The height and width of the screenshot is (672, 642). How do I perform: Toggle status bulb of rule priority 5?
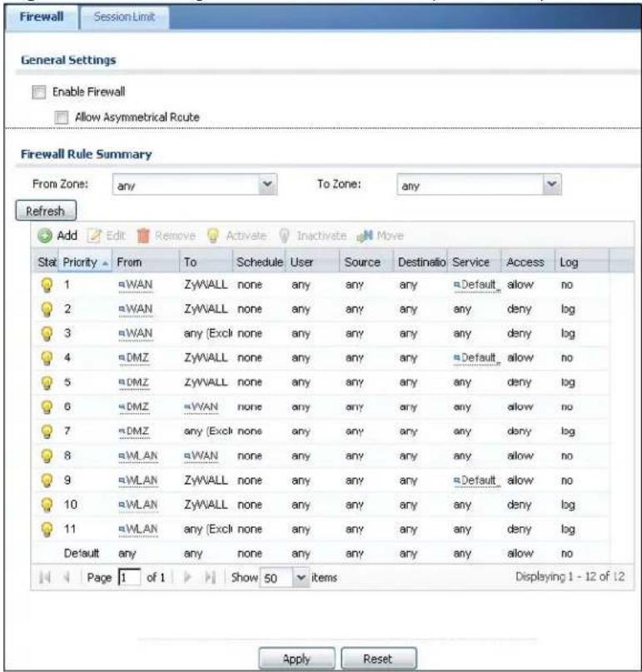47,382
